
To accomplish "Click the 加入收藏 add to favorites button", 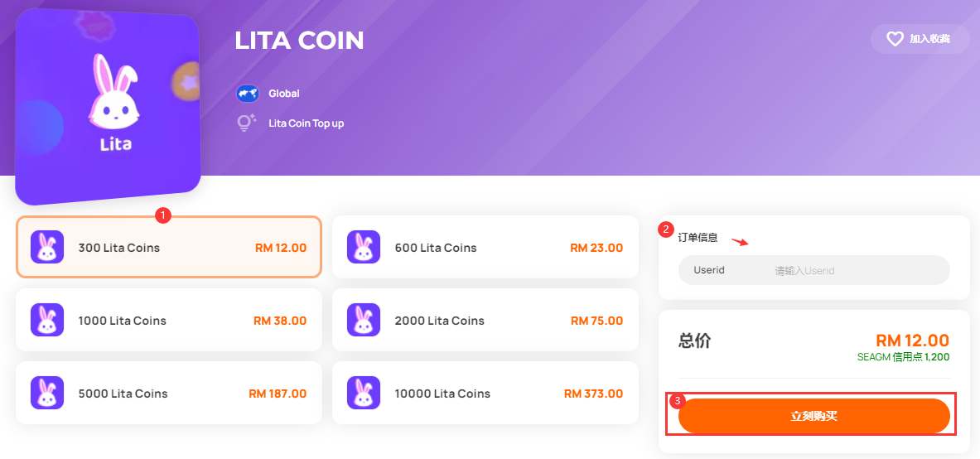I will [920, 39].
